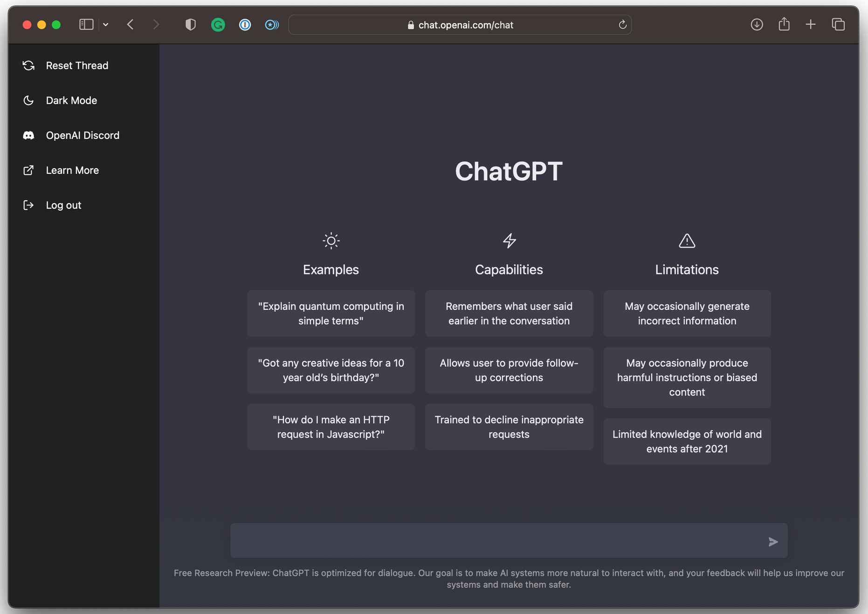Show downloads with the download icon
Screen dimensions: 868x614
pos(757,25)
